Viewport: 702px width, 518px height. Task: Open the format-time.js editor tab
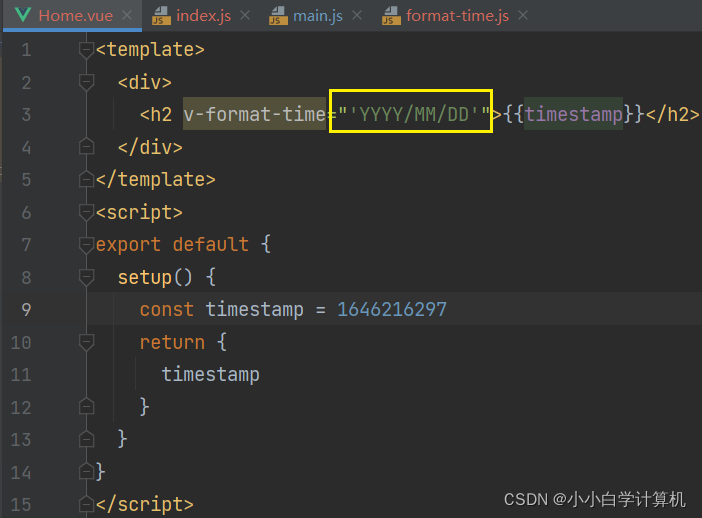click(458, 16)
